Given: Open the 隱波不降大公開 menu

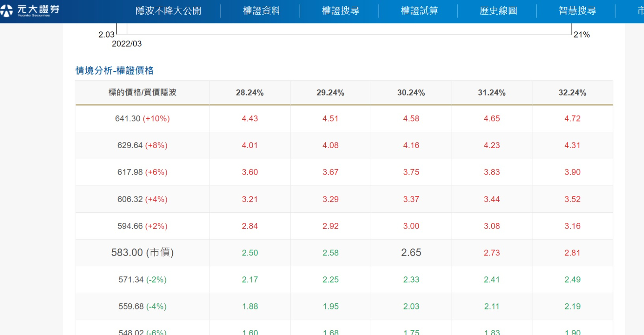Looking at the screenshot, I should (168, 11).
